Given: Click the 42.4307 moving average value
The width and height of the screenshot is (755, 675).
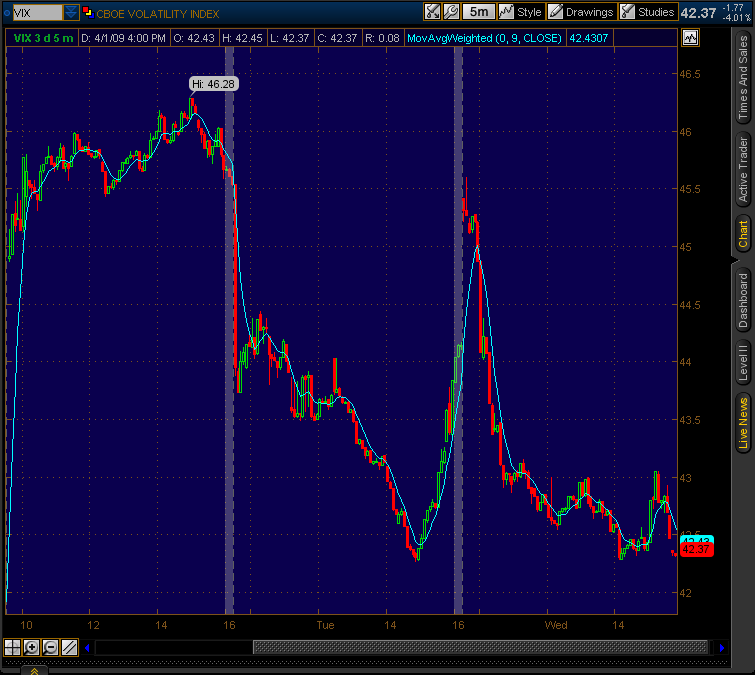Looking at the screenshot, I should pos(588,38).
